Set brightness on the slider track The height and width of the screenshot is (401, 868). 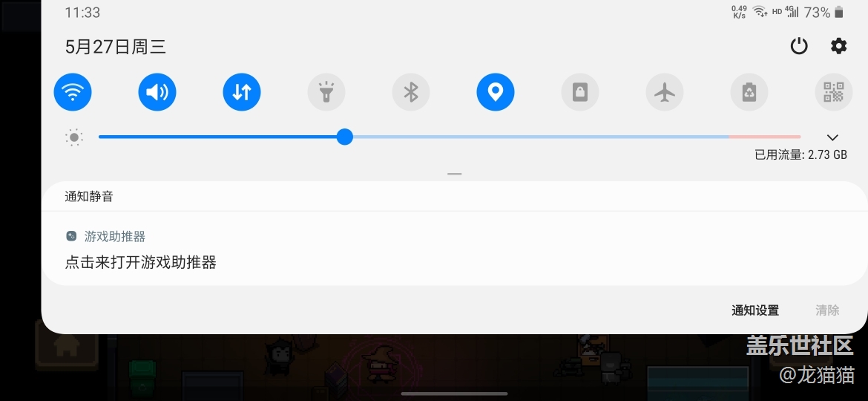(x=450, y=137)
